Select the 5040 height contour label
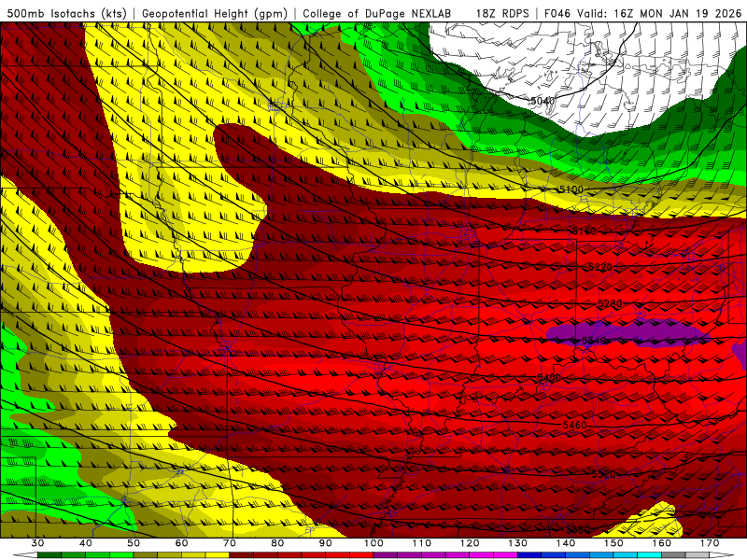747x560 pixels. tap(543, 101)
